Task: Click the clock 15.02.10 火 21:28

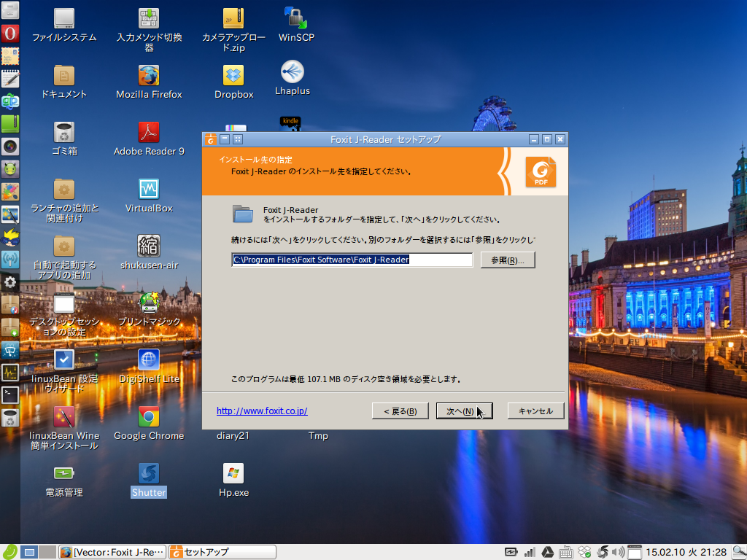Action: [686, 553]
